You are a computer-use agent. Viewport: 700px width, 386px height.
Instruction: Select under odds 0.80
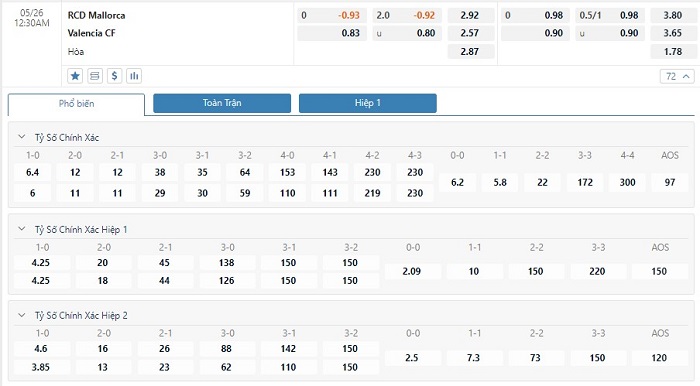tap(407, 33)
